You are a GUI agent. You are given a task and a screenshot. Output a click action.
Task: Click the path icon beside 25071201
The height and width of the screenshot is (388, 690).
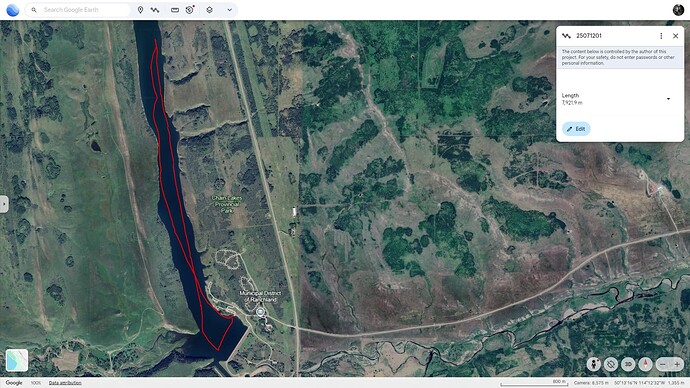[x=566, y=36]
